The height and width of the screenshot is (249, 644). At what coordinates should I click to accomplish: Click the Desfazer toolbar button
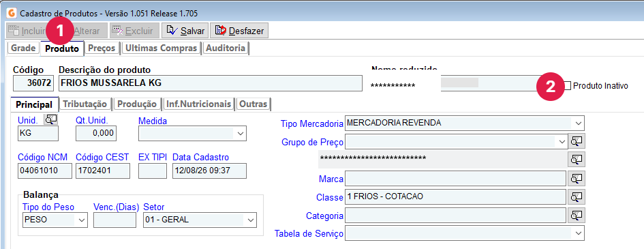[239, 31]
